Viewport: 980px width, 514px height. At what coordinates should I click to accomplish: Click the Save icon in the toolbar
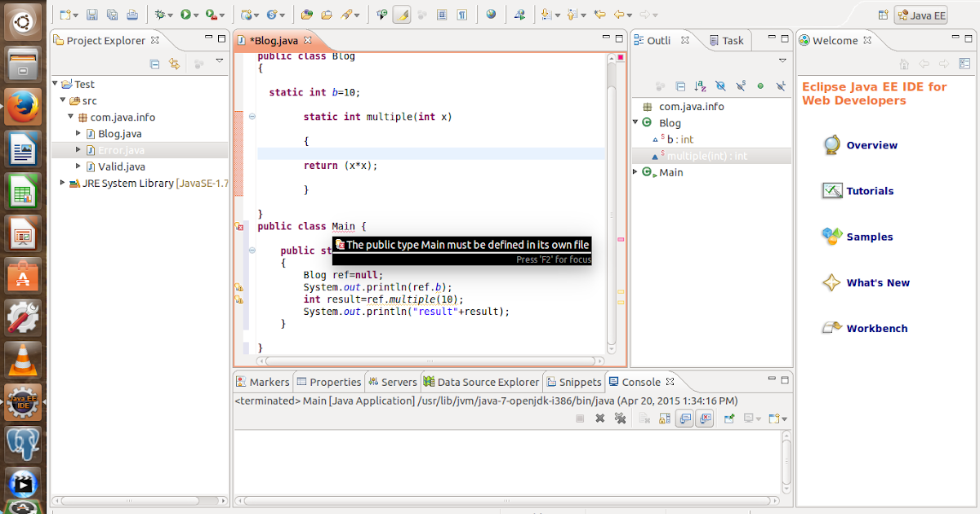[91, 15]
